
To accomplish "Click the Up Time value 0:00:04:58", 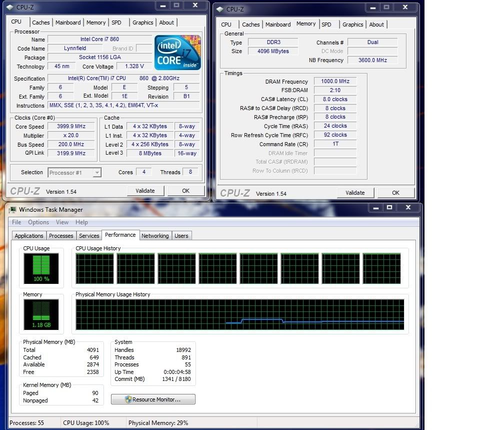I will (177, 372).
